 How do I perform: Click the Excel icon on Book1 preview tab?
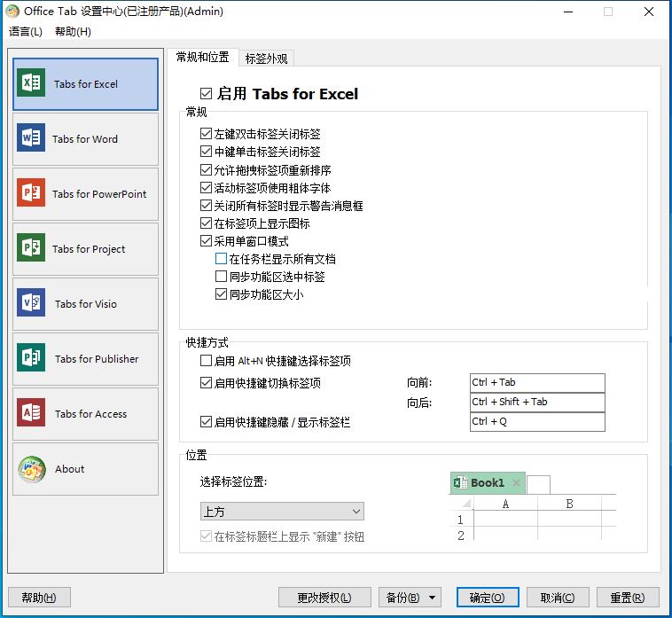(x=460, y=483)
